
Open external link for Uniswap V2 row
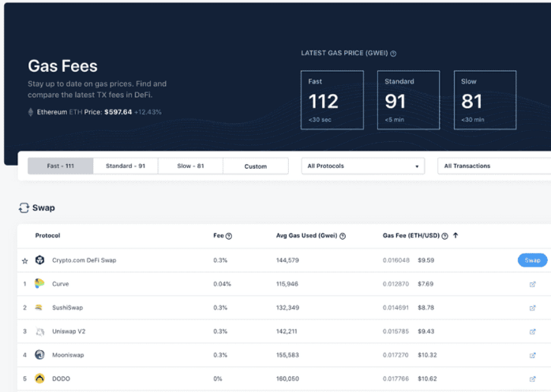(533, 331)
